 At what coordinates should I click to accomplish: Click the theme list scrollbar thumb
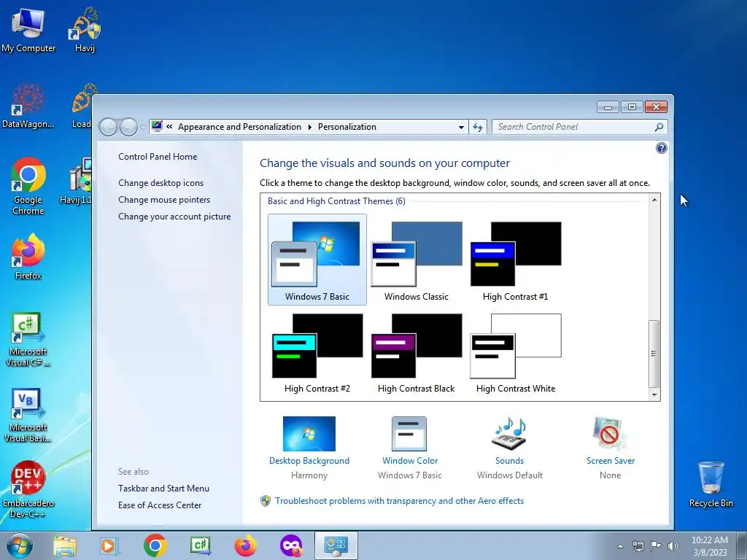(654, 354)
